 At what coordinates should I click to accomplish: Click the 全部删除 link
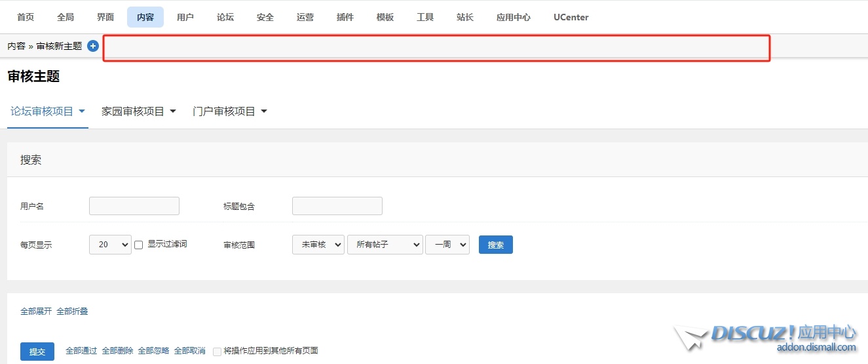click(117, 351)
